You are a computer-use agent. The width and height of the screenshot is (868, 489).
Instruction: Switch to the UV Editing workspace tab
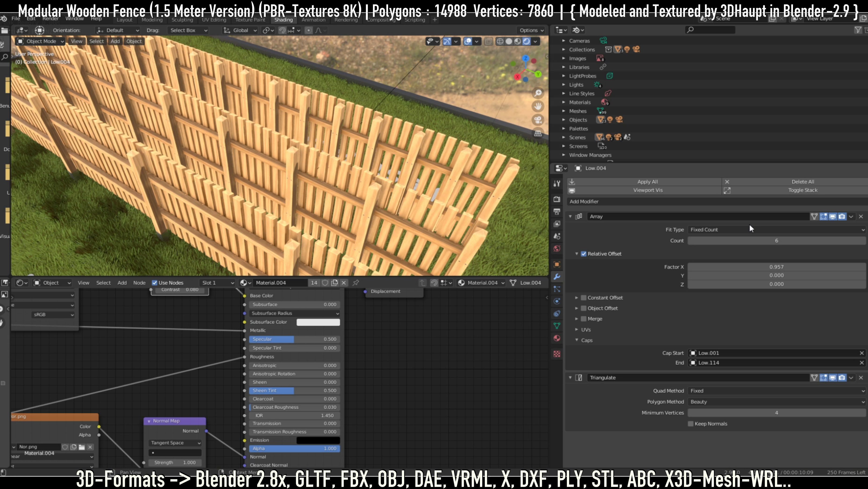coord(214,20)
